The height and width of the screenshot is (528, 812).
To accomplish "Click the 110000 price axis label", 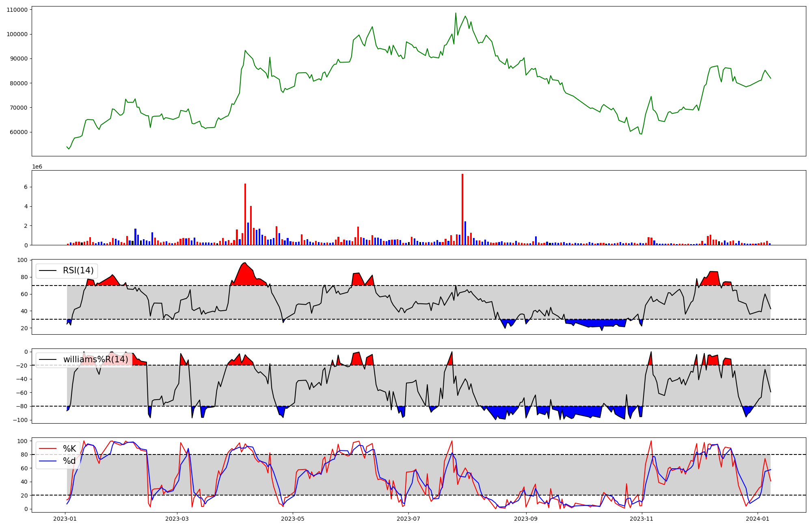I will pyautogui.click(x=17, y=10).
